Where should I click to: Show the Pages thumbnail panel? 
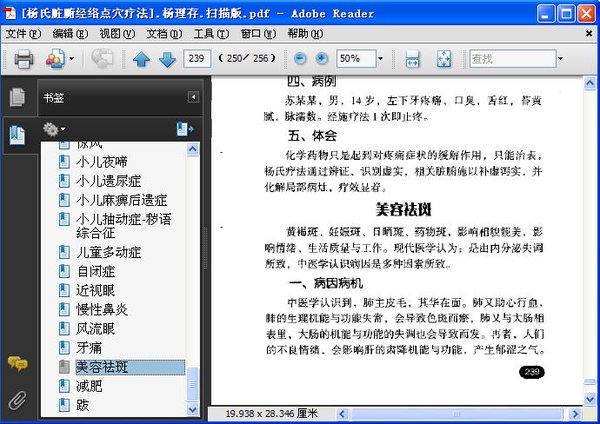click(17, 96)
